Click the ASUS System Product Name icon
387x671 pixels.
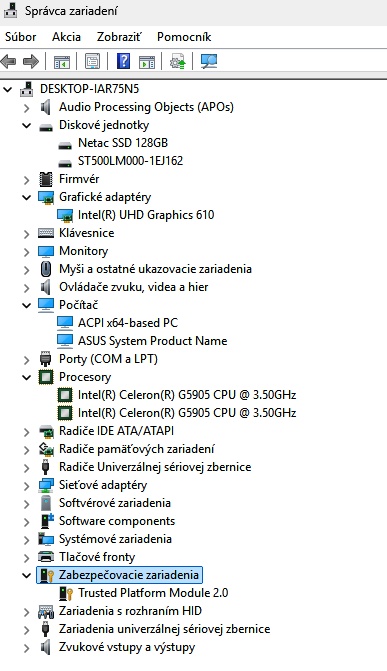65,341
